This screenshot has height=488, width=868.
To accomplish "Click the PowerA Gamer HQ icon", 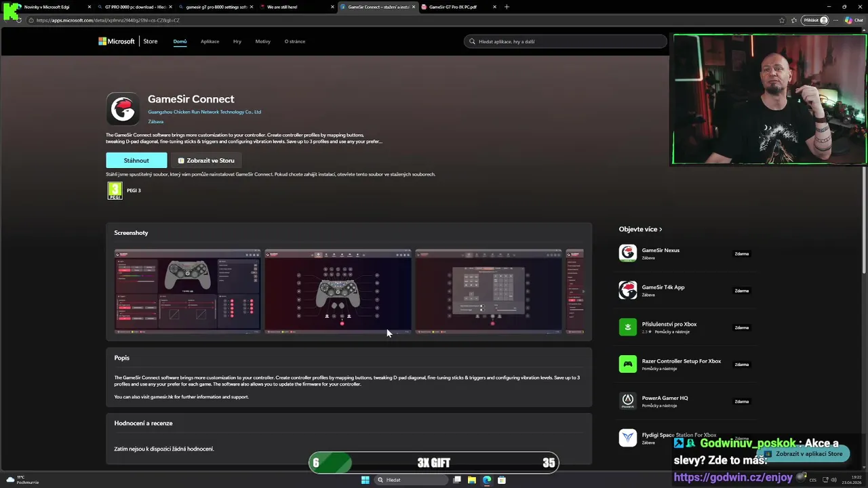I will pos(628,401).
